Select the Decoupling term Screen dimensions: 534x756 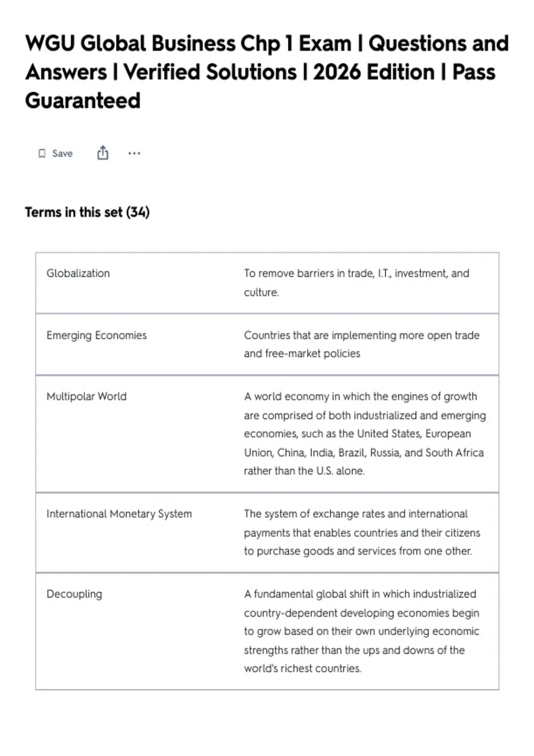(x=74, y=594)
